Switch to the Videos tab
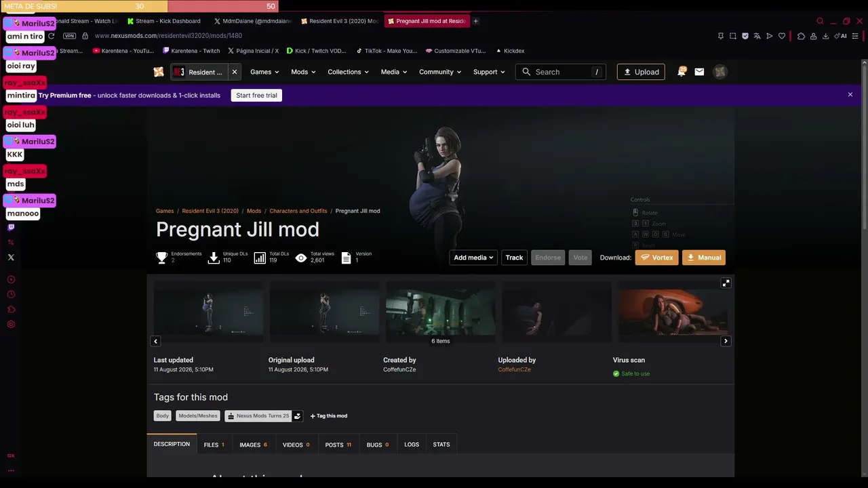Viewport: 868px width, 488px height. [296, 445]
